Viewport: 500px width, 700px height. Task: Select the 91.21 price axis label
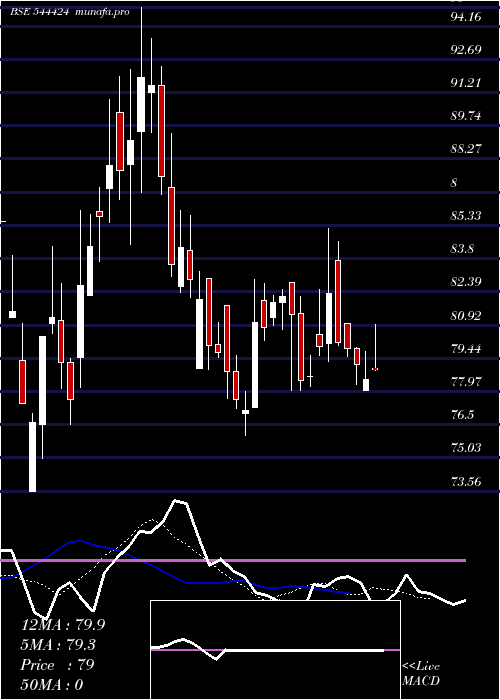[x=466, y=83]
